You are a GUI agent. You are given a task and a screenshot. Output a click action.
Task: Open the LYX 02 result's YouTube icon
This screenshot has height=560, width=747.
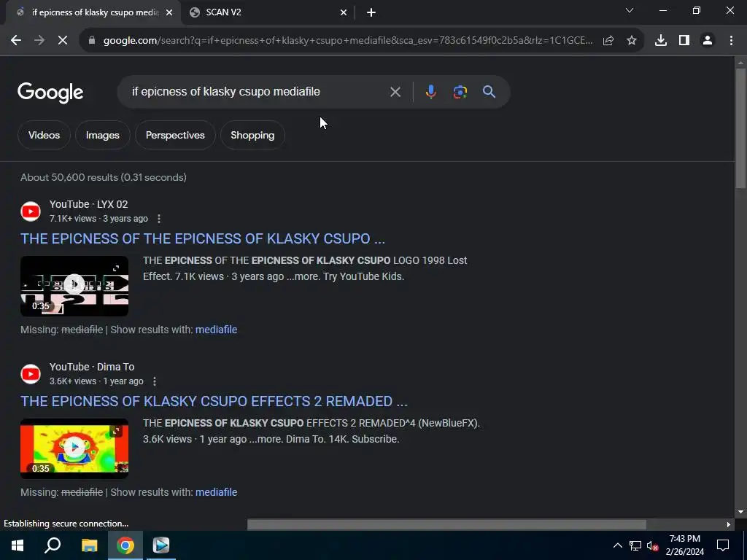(31, 211)
